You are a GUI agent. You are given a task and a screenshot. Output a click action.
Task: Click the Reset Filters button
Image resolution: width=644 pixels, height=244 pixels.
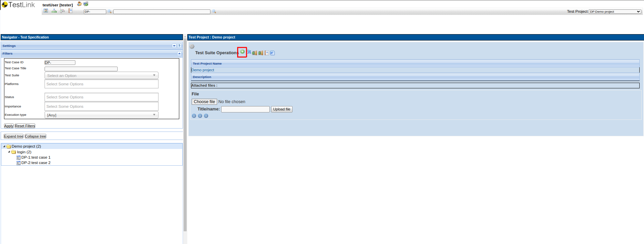point(25,126)
